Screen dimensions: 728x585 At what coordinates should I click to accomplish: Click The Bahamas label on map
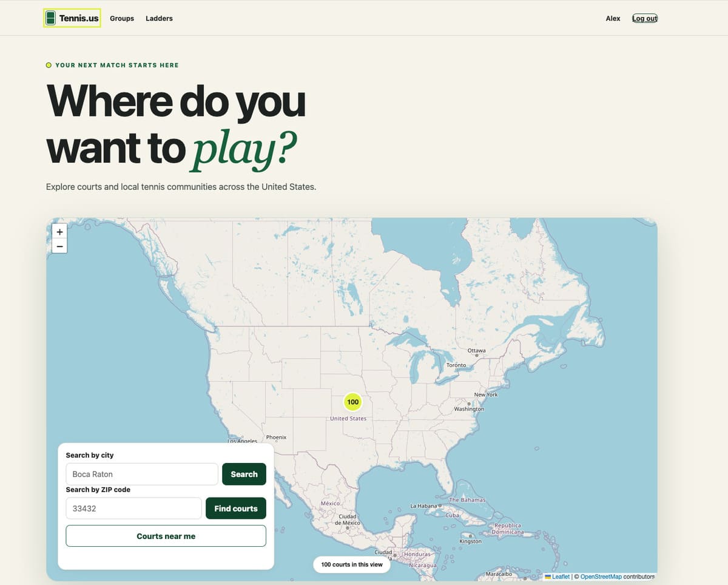[467, 499]
